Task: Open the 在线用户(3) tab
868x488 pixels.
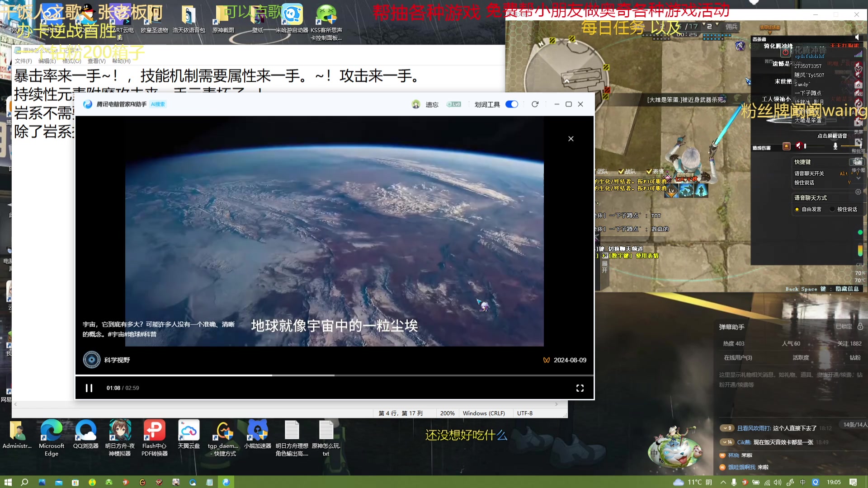Action: 738,357
